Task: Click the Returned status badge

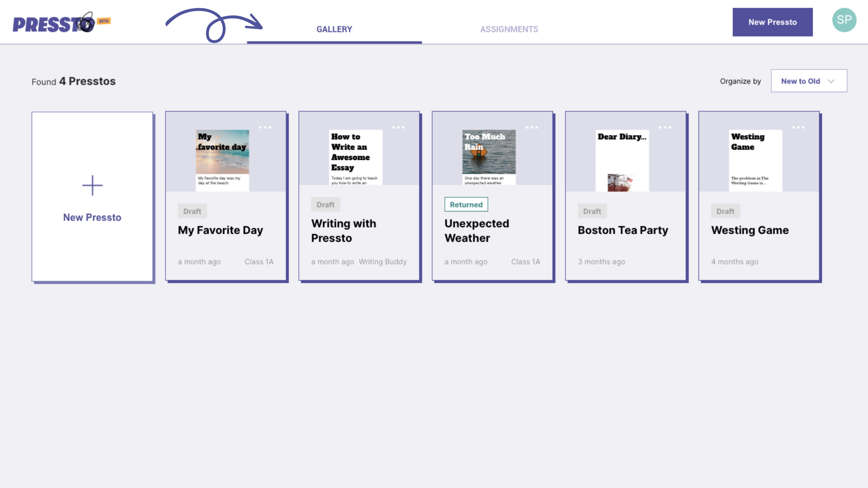Action: (466, 205)
